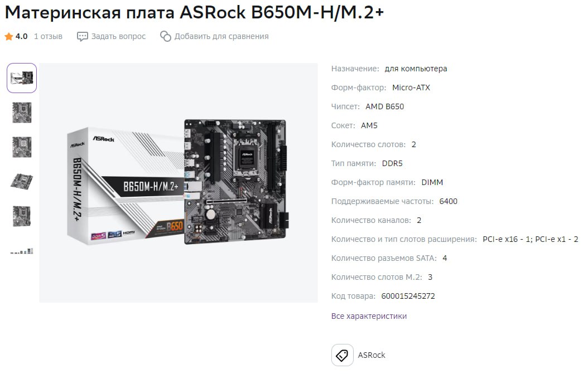588x374 pixels.
Task: Select the second motherboard thumbnail
Action: pyautogui.click(x=22, y=113)
